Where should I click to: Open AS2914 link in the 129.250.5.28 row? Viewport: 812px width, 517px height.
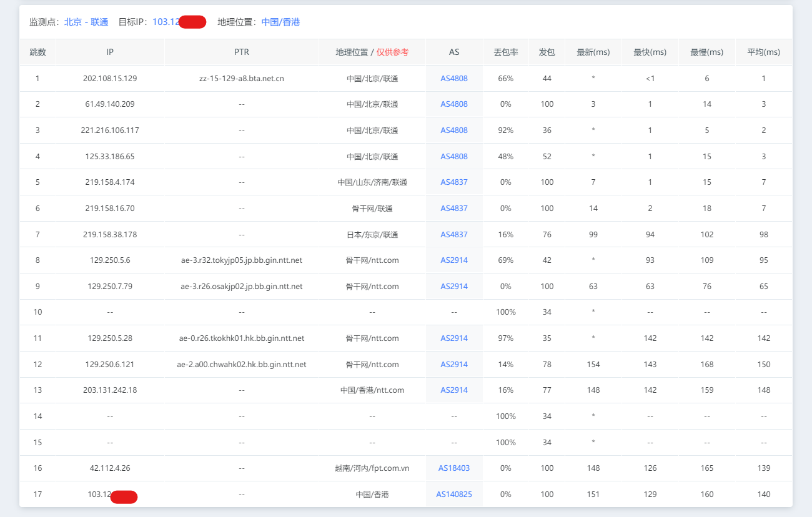point(454,338)
